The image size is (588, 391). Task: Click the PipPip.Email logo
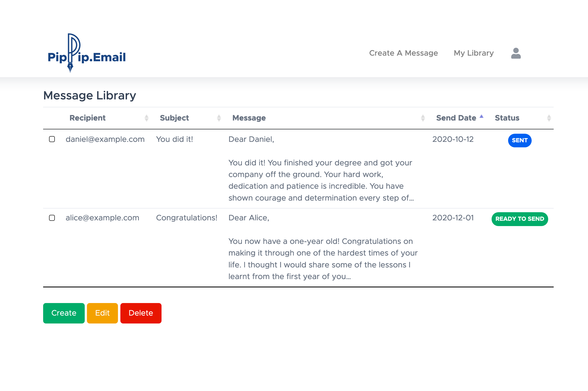coord(86,53)
